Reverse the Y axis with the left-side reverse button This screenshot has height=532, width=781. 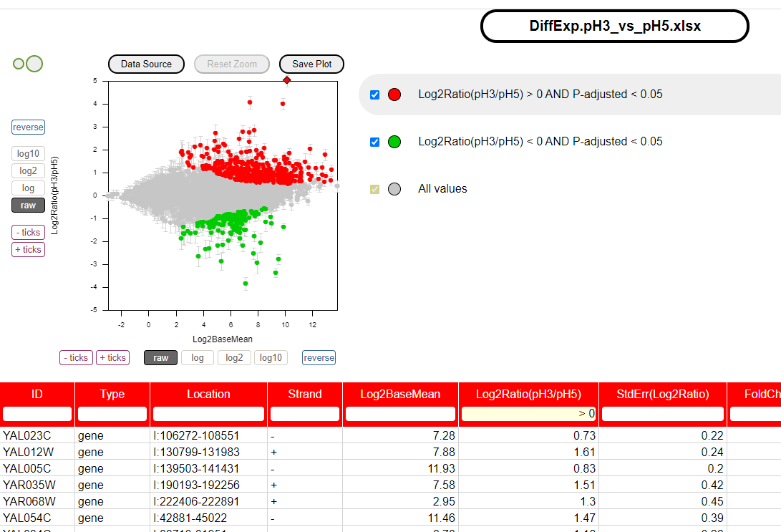29,127
